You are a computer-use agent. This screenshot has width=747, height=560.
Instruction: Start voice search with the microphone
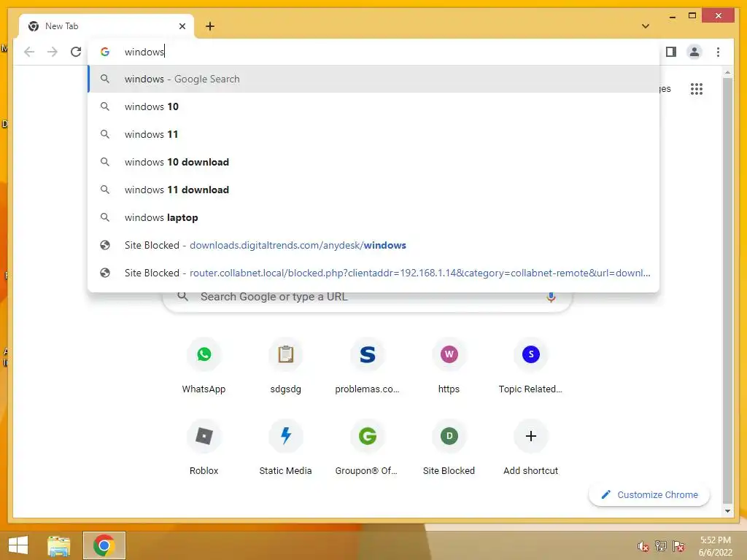[551, 297]
